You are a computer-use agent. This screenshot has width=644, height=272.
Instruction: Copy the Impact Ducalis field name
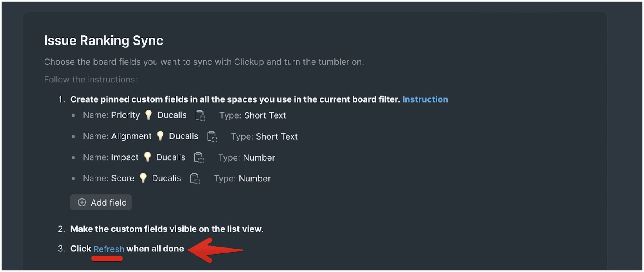(x=199, y=157)
